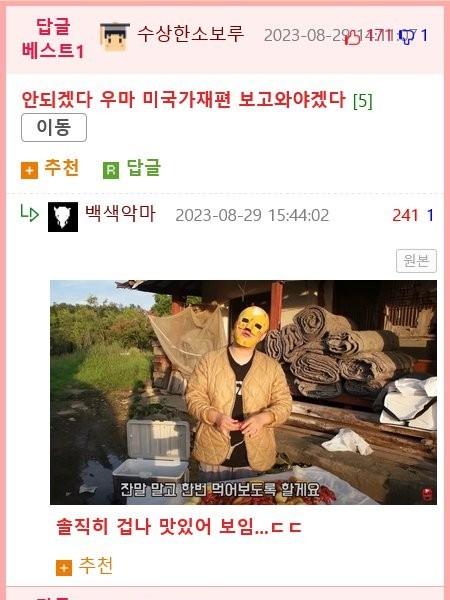The height and width of the screenshot is (600, 450).
Task: Click the orange plus icon in 백색악마's reply
Action: [64, 568]
